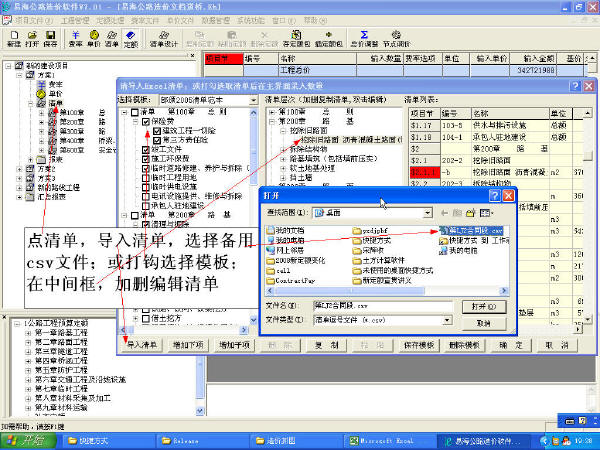Screen dimensions: 600x450
Task: Open the 单价 unit price toolbar icon
Action: pos(94,39)
